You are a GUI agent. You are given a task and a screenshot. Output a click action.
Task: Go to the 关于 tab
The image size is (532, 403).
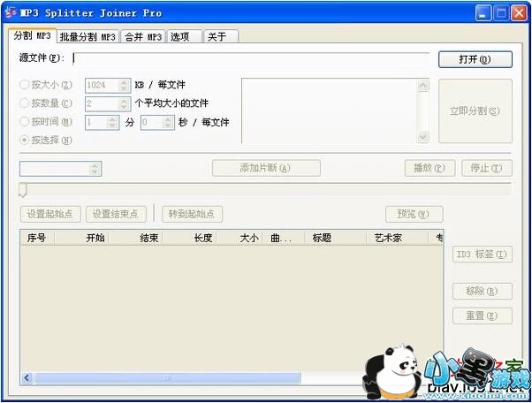[221, 36]
